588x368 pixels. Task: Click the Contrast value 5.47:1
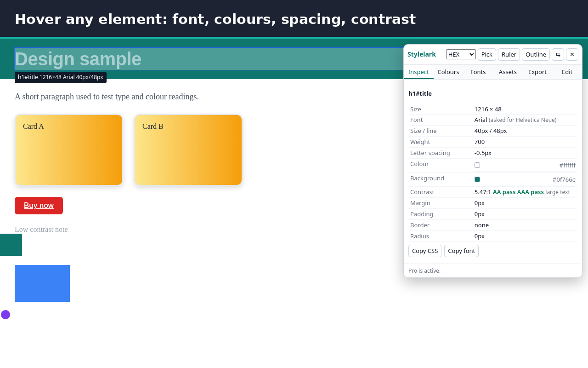click(483, 192)
